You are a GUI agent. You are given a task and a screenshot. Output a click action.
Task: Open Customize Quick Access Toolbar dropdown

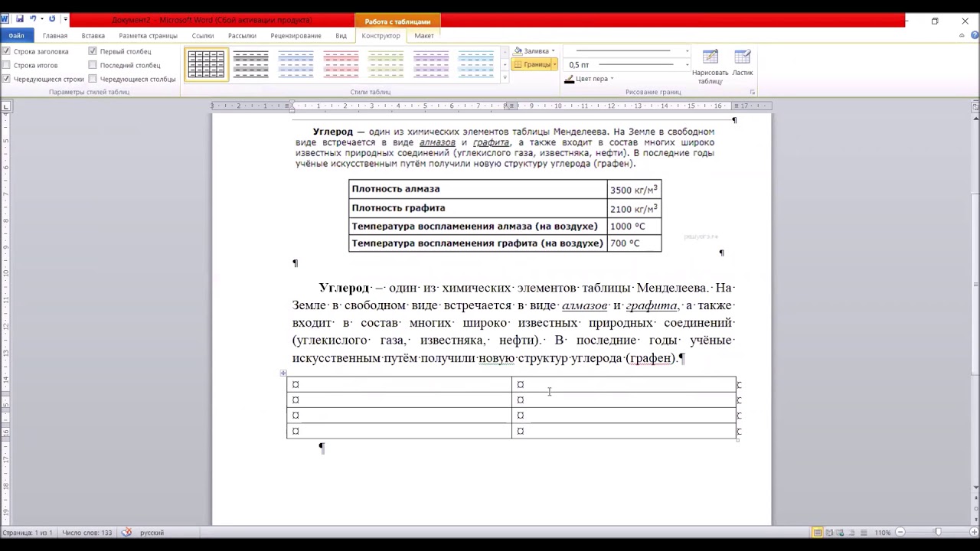coord(65,19)
